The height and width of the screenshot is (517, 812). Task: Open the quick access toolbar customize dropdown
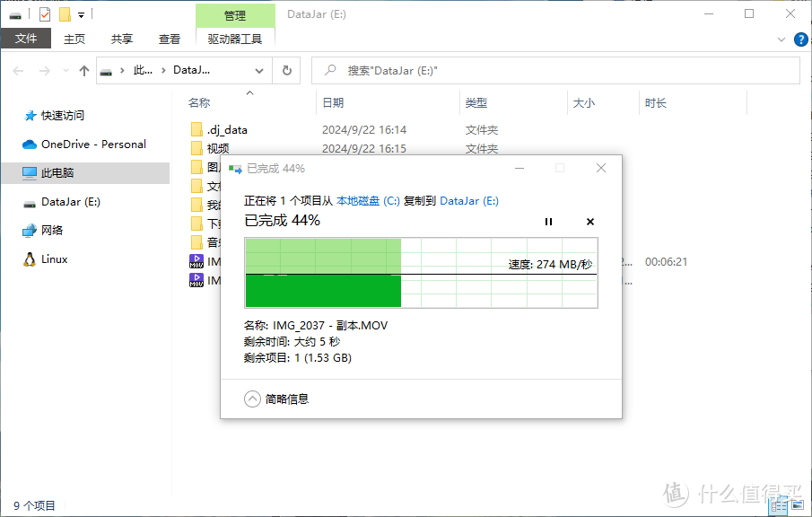pyautogui.click(x=81, y=15)
